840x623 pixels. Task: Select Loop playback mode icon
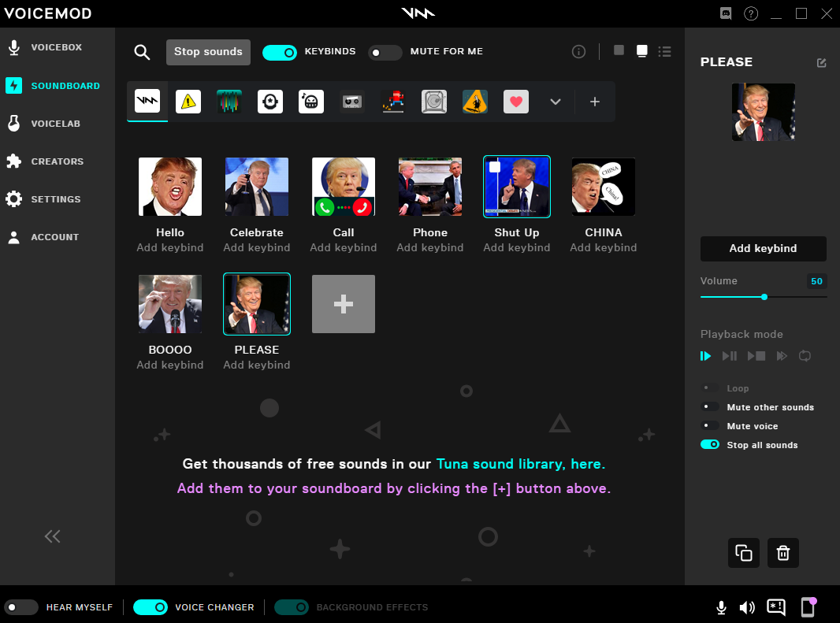[x=805, y=356]
